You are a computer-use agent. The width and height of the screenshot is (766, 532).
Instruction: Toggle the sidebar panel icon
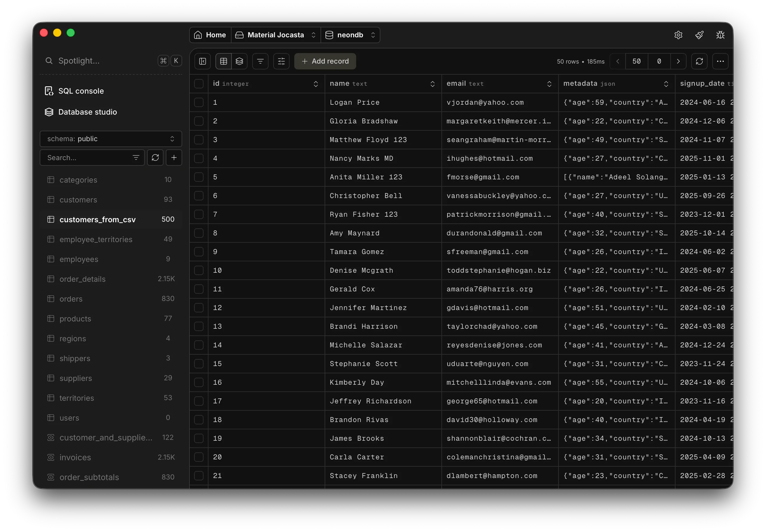point(203,61)
